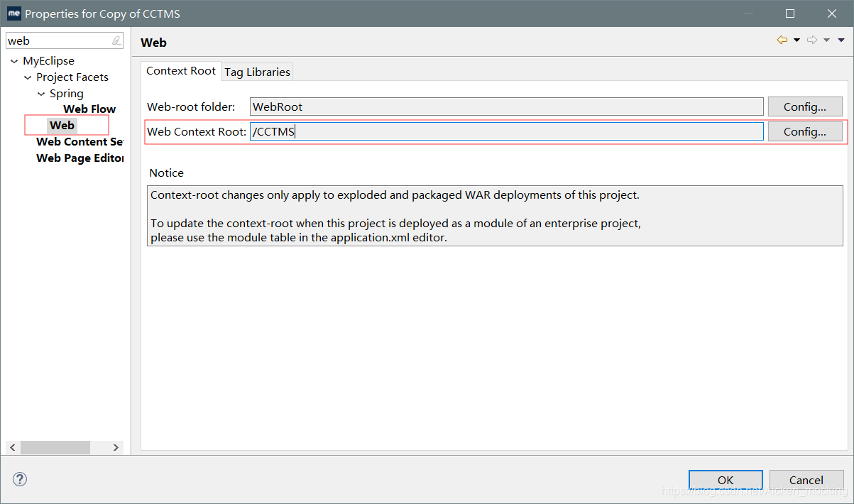Click Config button for Web-root folder
Viewport: 854px width, 504px height.
(805, 107)
